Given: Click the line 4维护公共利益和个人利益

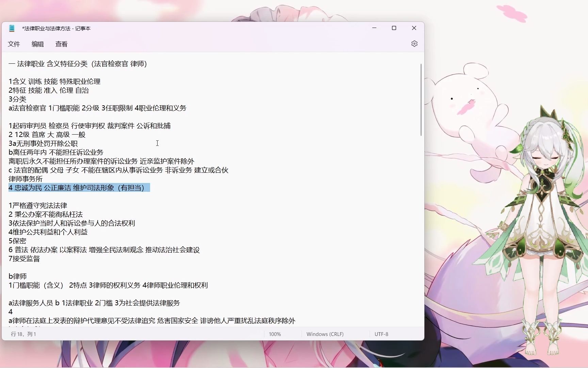Looking at the screenshot, I should tap(48, 232).
